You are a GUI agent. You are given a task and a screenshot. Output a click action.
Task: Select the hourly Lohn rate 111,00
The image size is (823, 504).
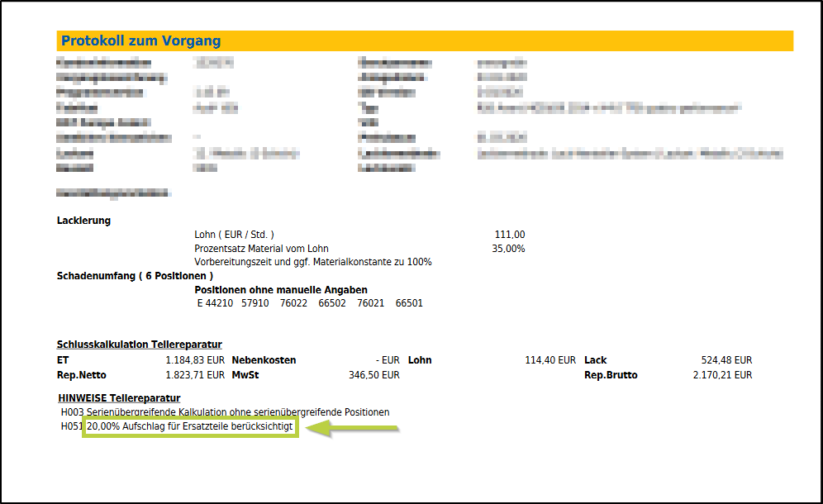pos(508,235)
